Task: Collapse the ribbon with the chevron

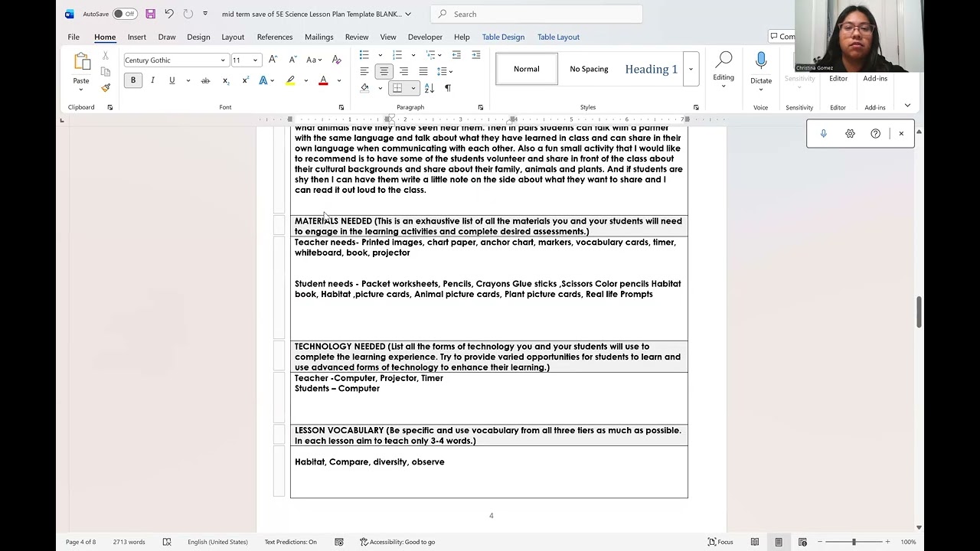Action: [907, 106]
